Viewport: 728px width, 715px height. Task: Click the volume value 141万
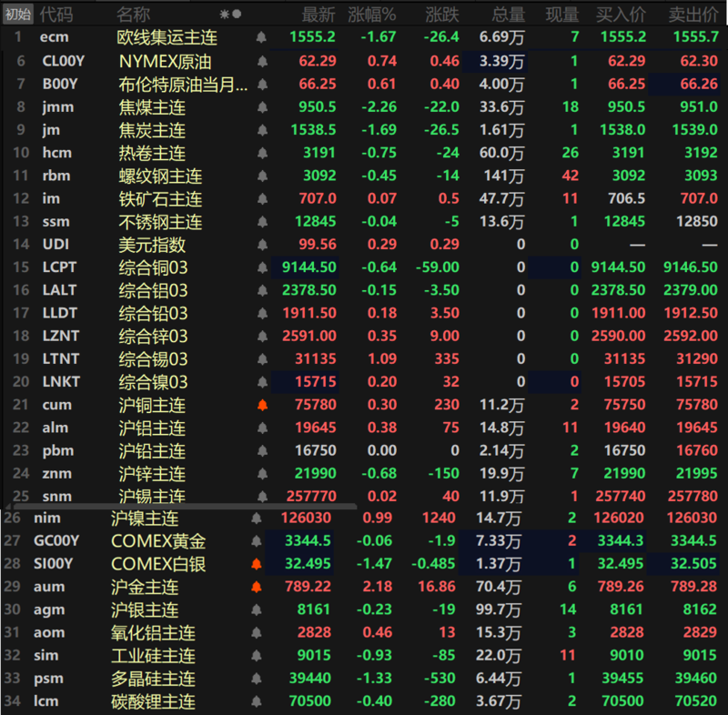point(504,176)
